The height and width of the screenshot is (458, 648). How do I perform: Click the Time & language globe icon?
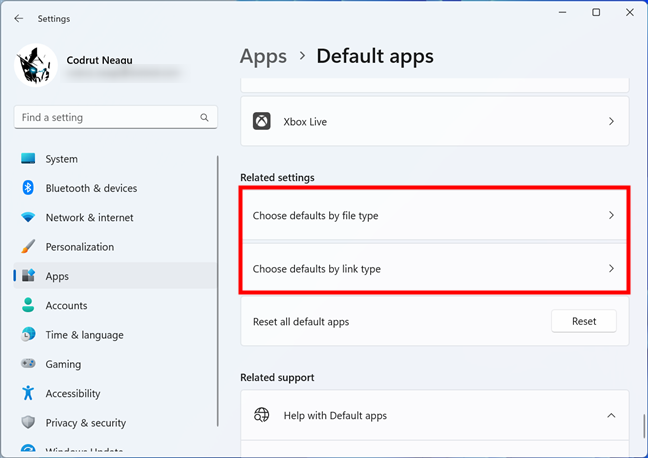click(28, 335)
